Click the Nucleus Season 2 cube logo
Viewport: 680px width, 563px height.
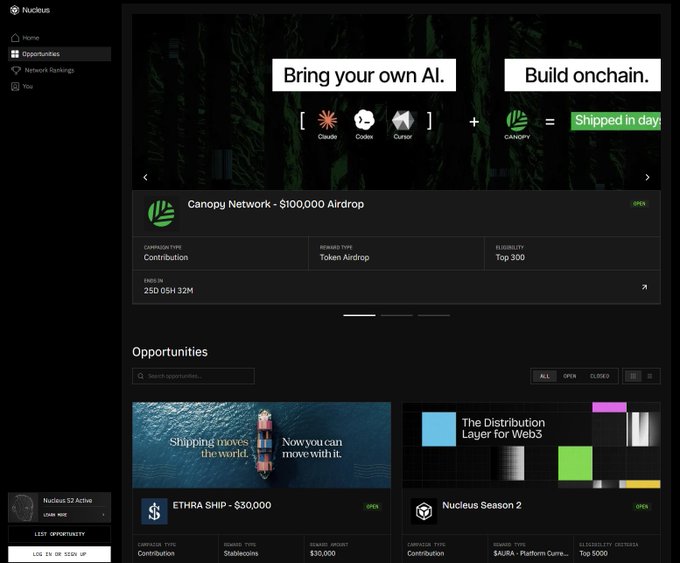coord(424,511)
